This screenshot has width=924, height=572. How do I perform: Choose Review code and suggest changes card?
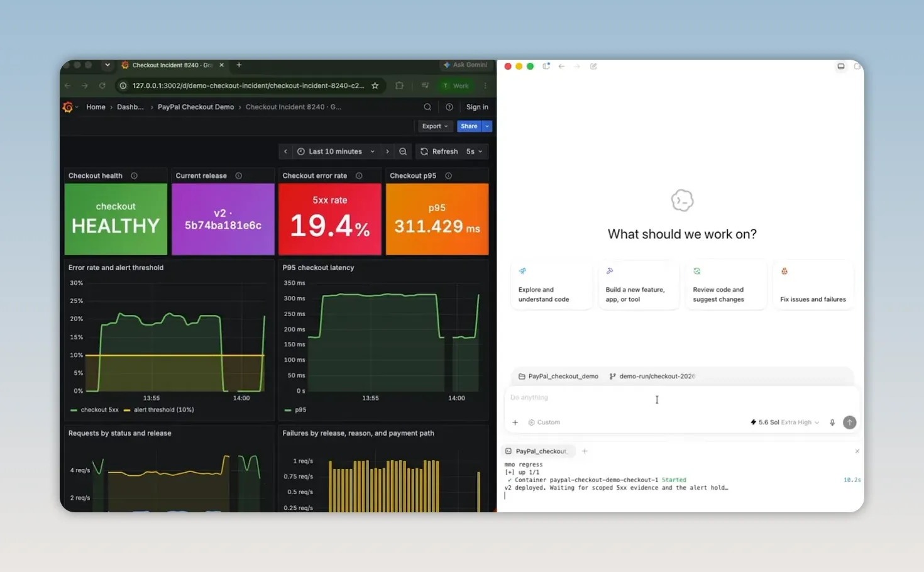click(x=726, y=285)
